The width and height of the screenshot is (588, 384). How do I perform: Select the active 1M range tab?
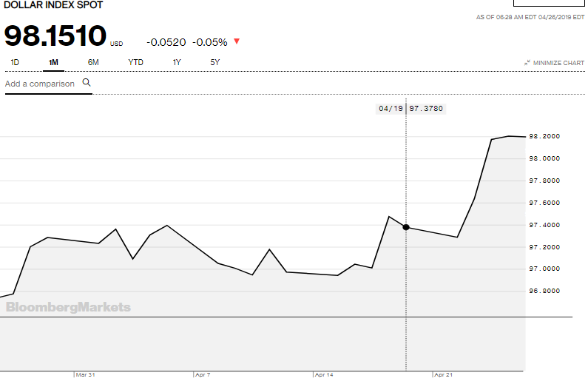pyautogui.click(x=53, y=62)
